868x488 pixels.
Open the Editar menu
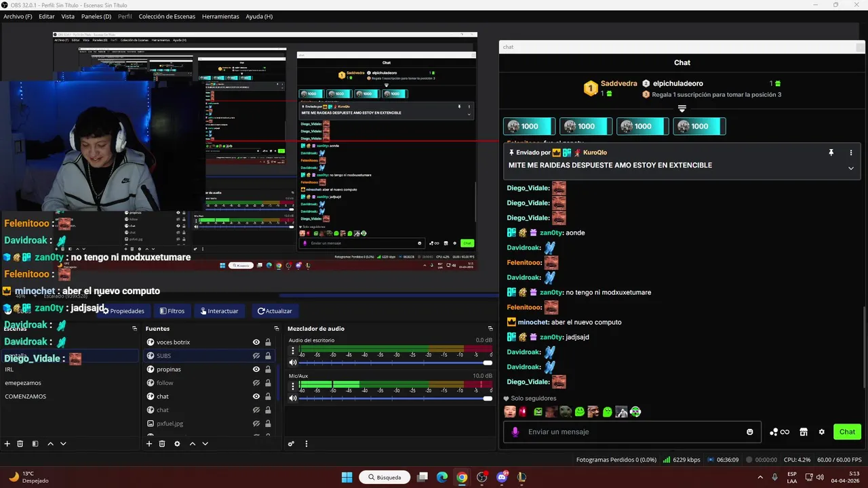[x=47, y=16]
